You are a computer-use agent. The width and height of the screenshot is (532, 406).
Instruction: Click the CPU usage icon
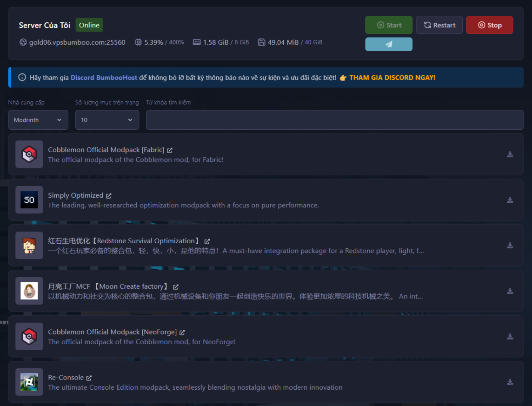[138, 42]
